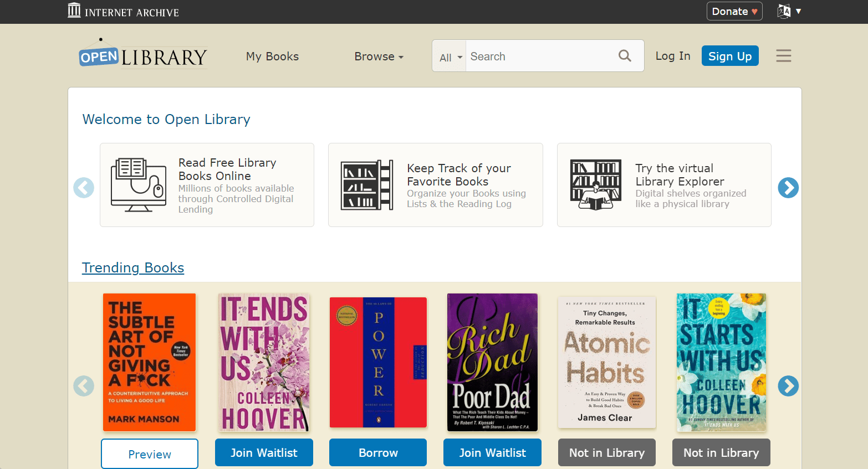Open It Ends With Us book cover
868x469 pixels.
[264, 362]
